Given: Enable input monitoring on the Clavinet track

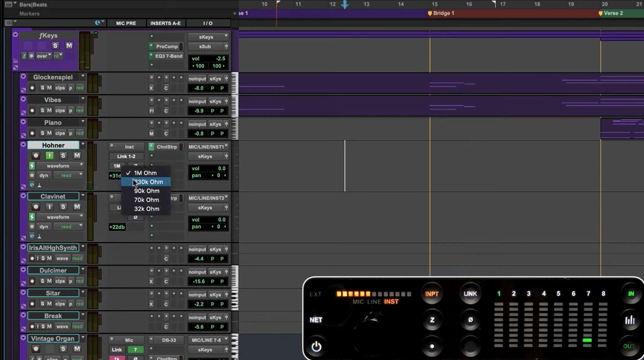Looking at the screenshot, I should [50, 206].
